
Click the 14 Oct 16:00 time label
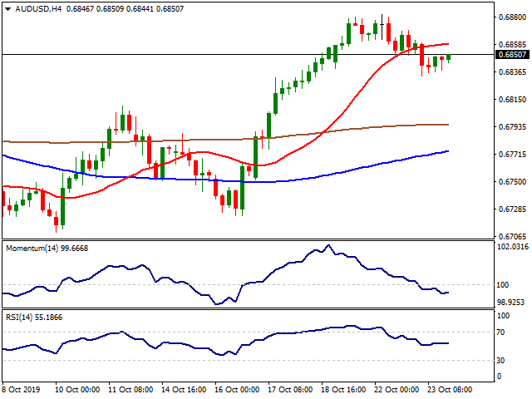[x=184, y=390]
